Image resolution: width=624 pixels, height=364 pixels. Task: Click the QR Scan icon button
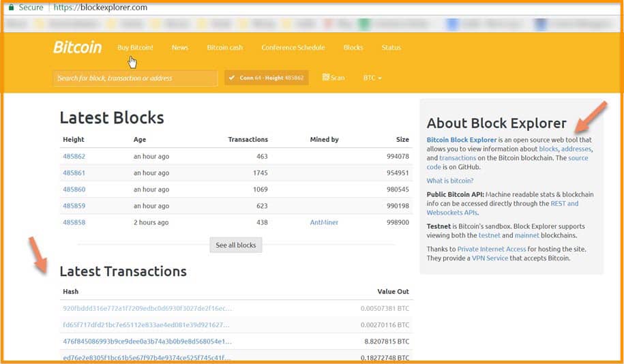click(x=333, y=78)
